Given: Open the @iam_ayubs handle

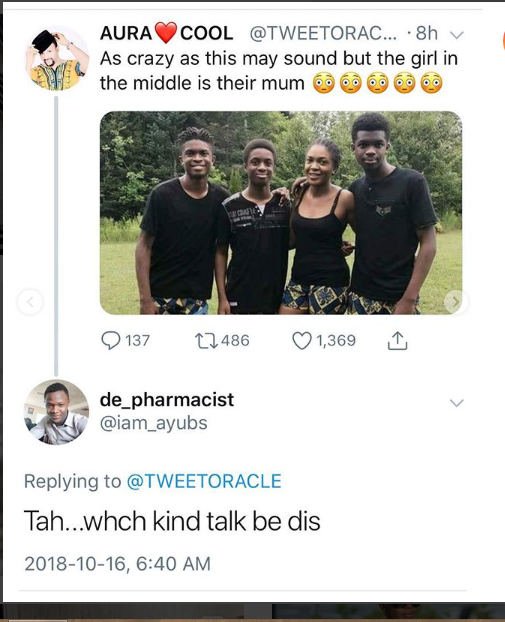Looking at the screenshot, I should (154, 423).
